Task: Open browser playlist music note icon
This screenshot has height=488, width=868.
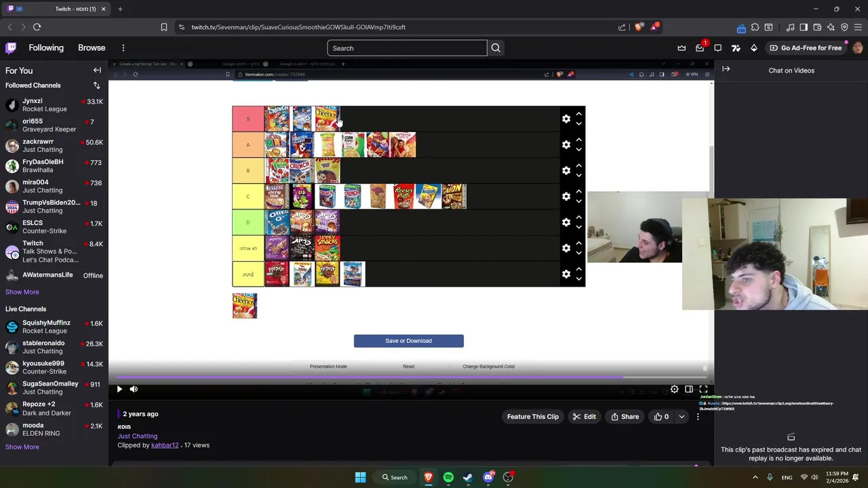Action: (x=790, y=27)
